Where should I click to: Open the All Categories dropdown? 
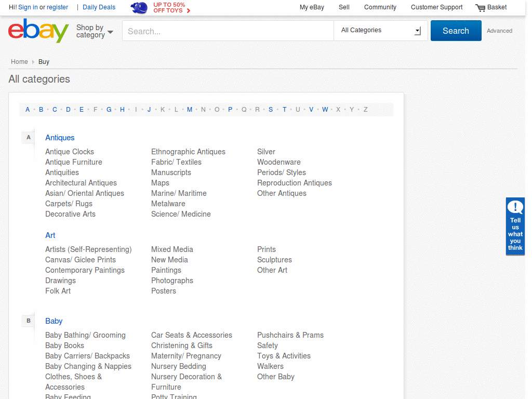point(381,31)
